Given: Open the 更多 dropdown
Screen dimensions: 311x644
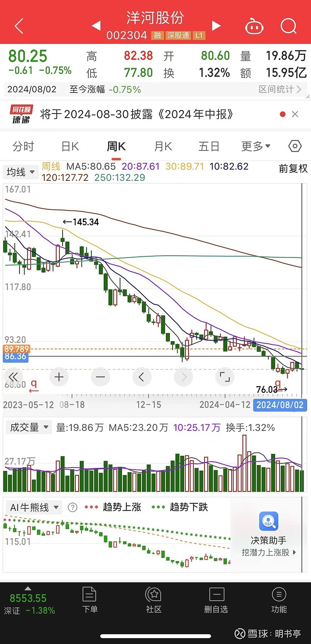Looking at the screenshot, I should click(x=256, y=146).
